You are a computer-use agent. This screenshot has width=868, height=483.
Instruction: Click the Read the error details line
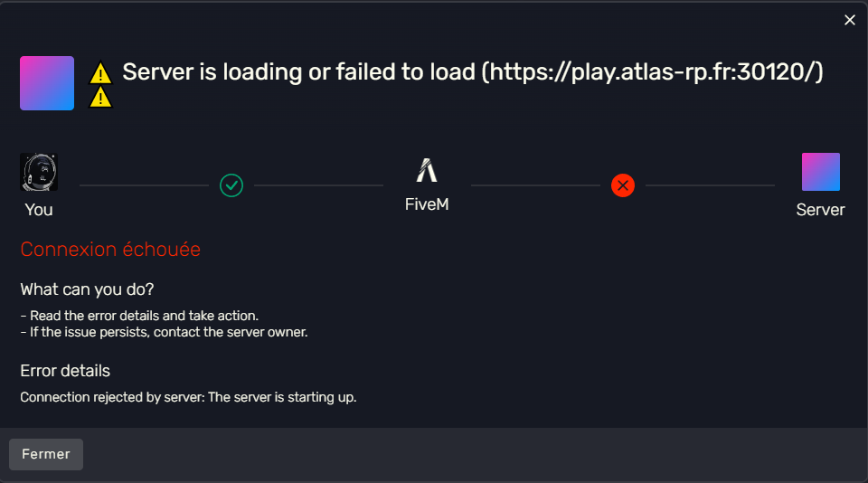[140, 316]
